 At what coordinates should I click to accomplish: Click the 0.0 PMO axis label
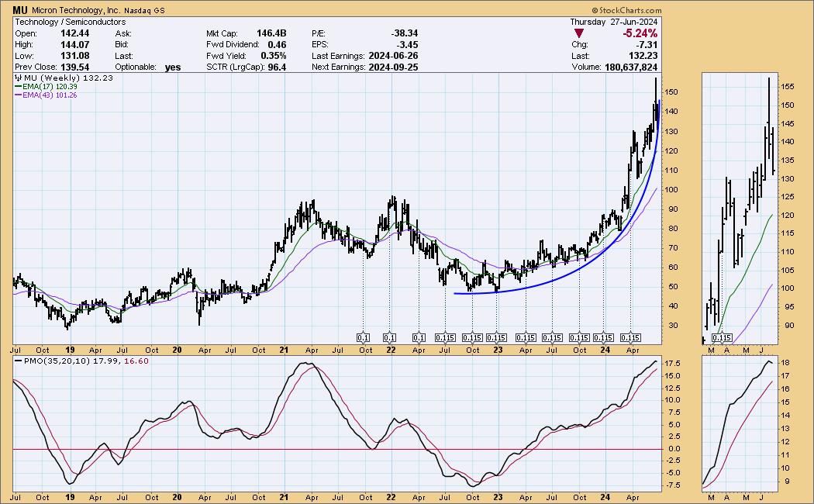(x=673, y=449)
